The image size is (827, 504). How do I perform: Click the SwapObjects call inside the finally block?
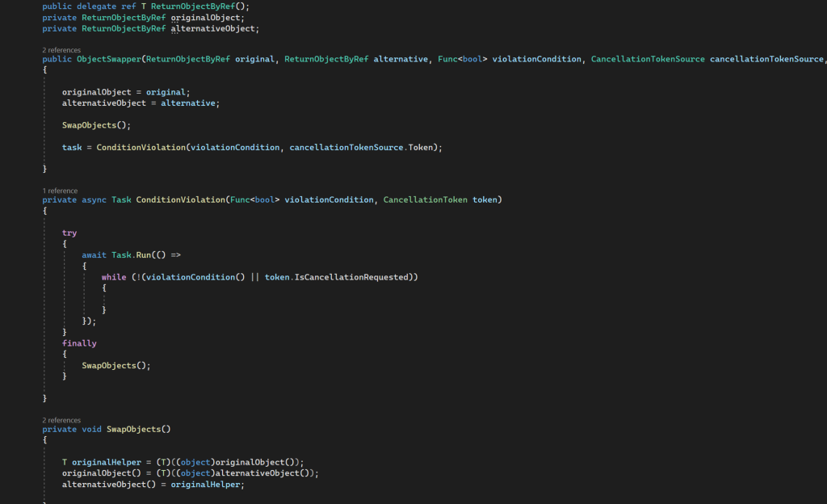(x=113, y=365)
